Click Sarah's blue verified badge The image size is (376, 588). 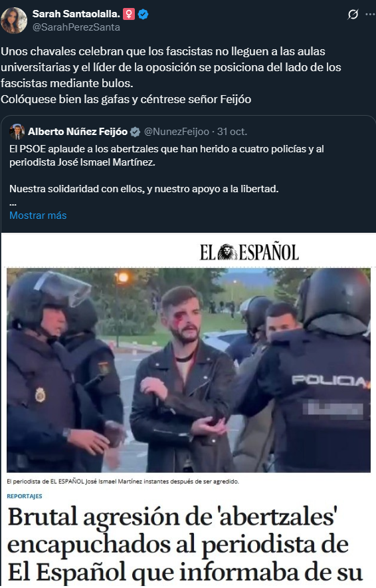[143, 14]
